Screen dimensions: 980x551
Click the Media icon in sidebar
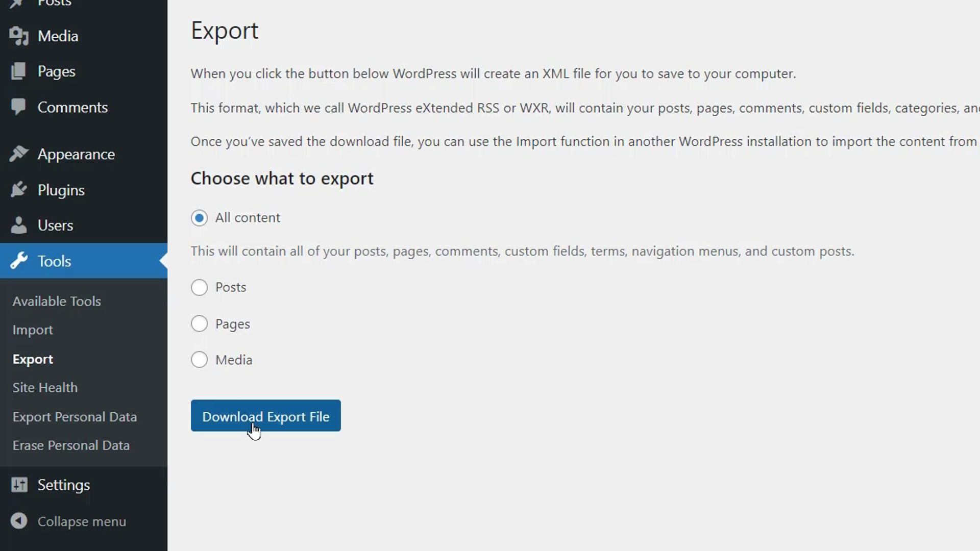pos(19,36)
